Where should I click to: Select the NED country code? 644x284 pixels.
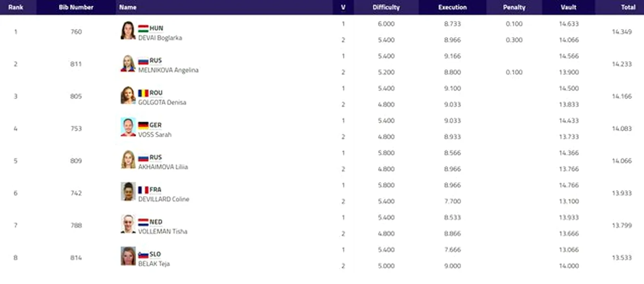(156, 222)
